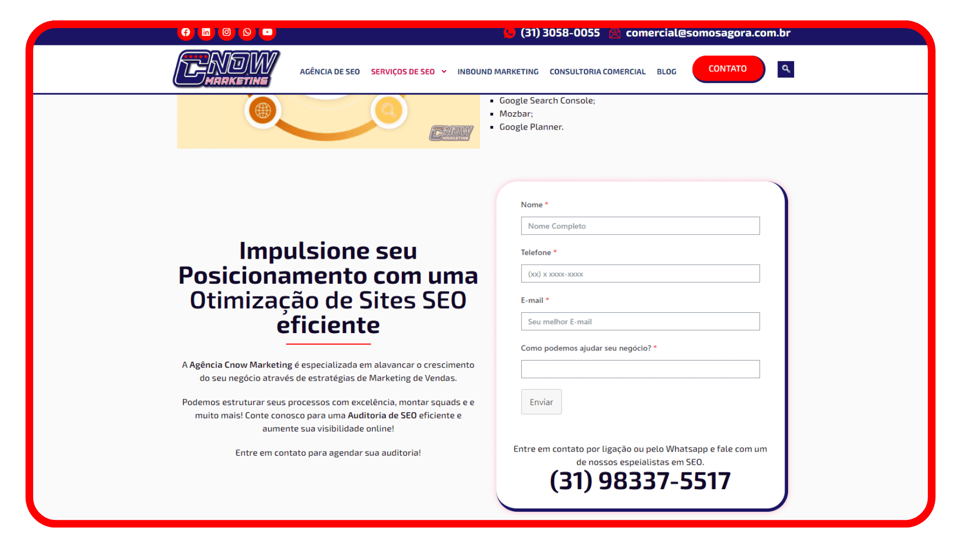Click the Telefone input field
This screenshot has height=551, width=980.
[640, 273]
